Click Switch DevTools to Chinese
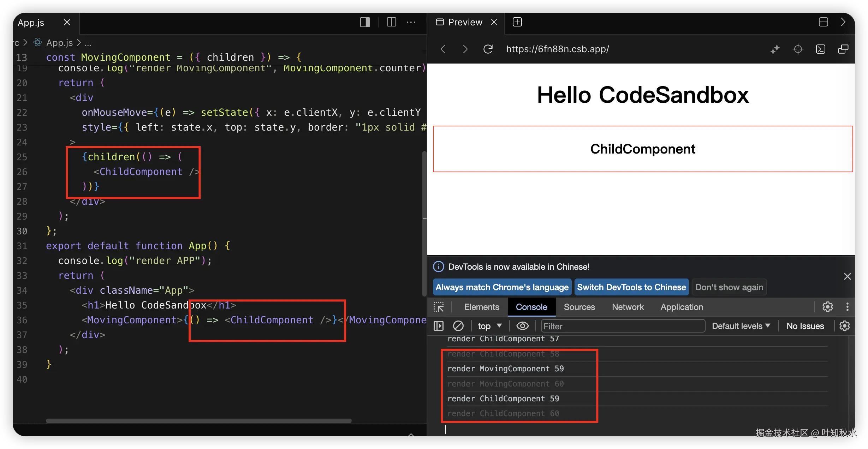The image size is (868, 449). [x=631, y=287]
